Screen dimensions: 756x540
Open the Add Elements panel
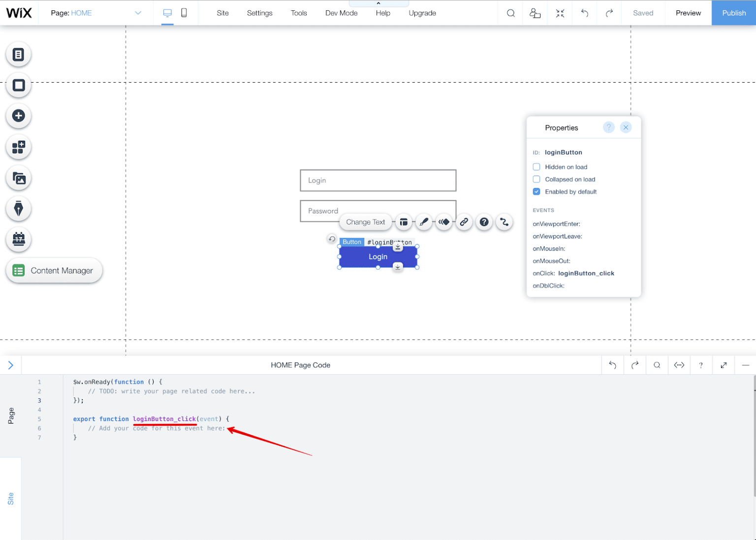point(18,116)
